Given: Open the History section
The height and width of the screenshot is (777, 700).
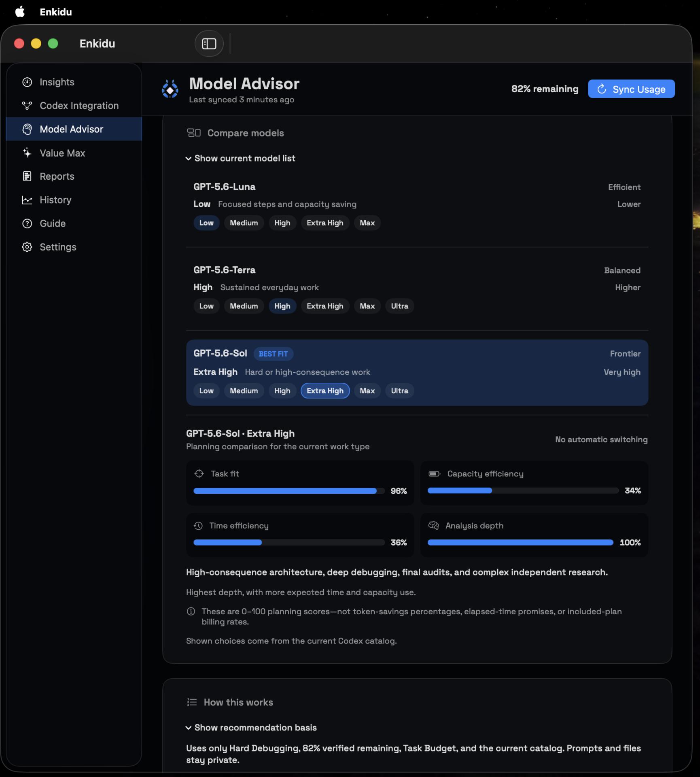Looking at the screenshot, I should coord(74,200).
